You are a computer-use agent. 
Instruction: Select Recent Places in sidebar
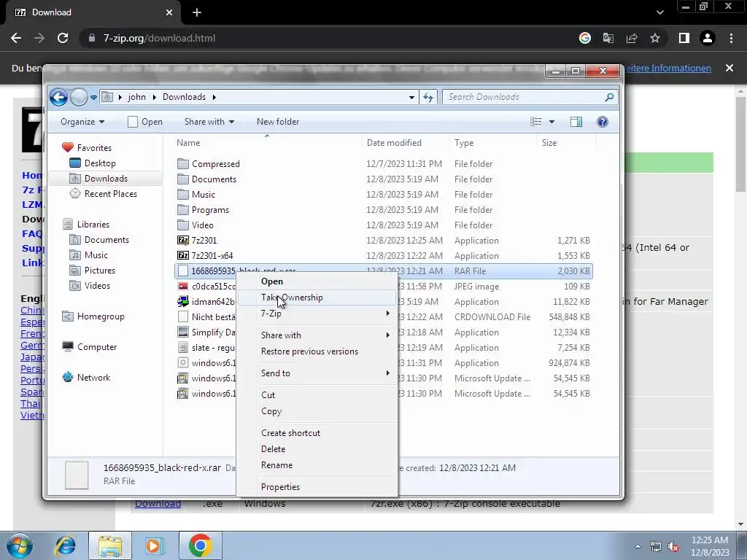111,194
